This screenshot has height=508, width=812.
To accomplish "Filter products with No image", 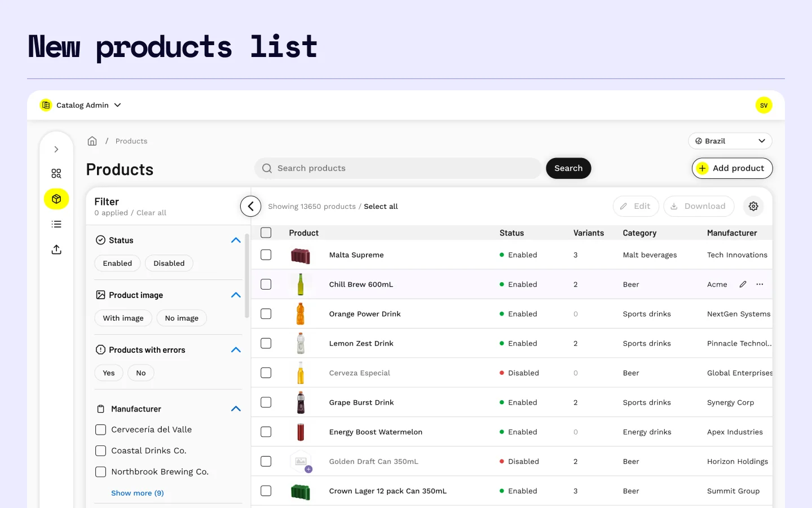I will pyautogui.click(x=182, y=318).
